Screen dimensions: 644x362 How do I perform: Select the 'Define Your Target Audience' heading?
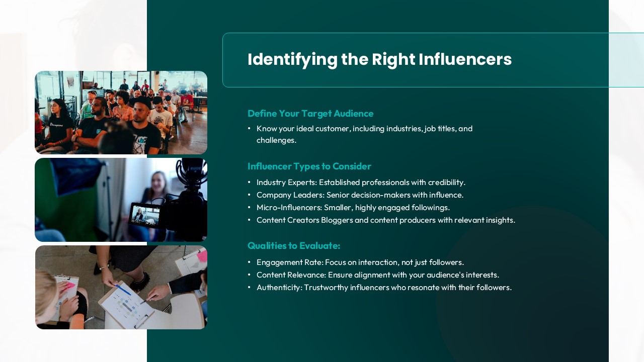point(310,114)
